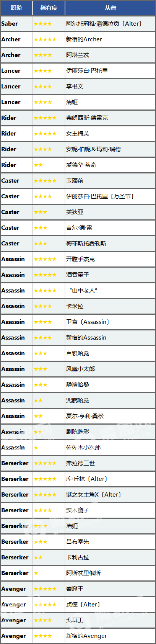Click the name 开膛手杰克
The width and height of the screenshot is (156, 644).
click(x=80, y=259)
